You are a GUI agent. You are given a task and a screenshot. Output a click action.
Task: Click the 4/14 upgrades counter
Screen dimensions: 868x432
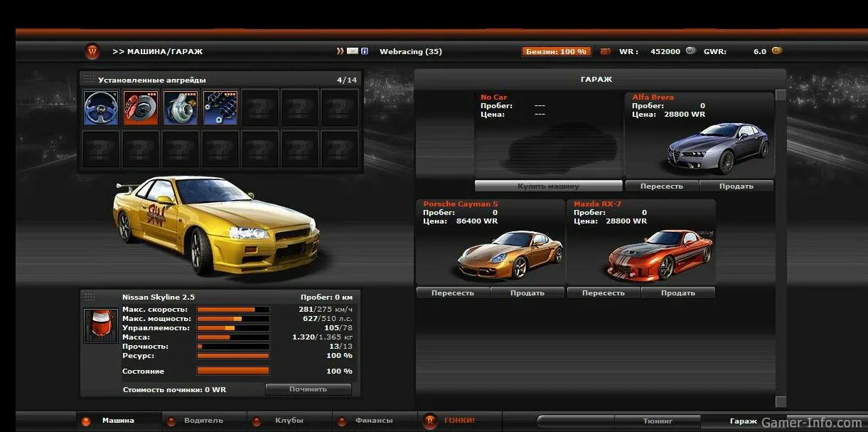click(347, 80)
